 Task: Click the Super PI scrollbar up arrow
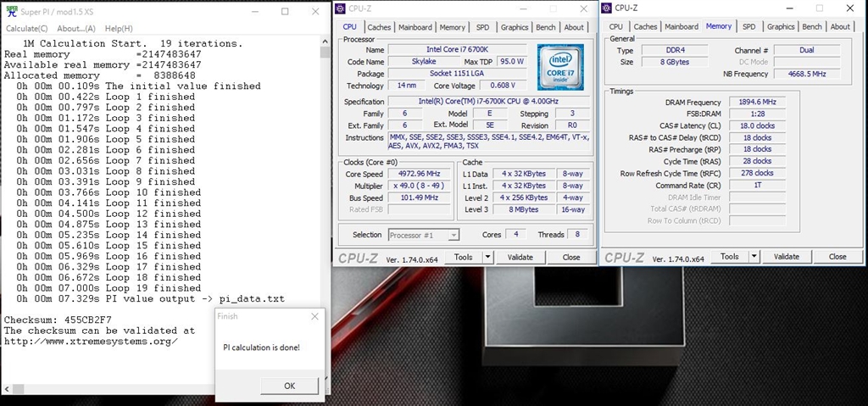[x=325, y=41]
